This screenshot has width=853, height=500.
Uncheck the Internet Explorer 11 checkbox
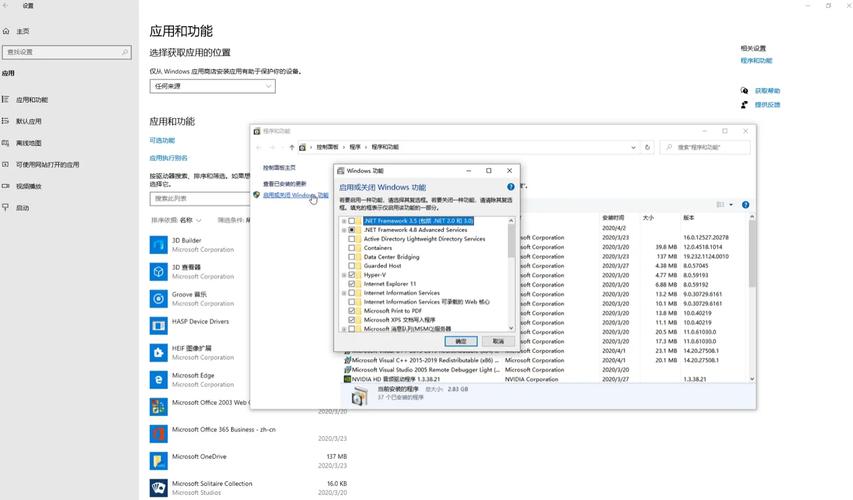click(351, 283)
